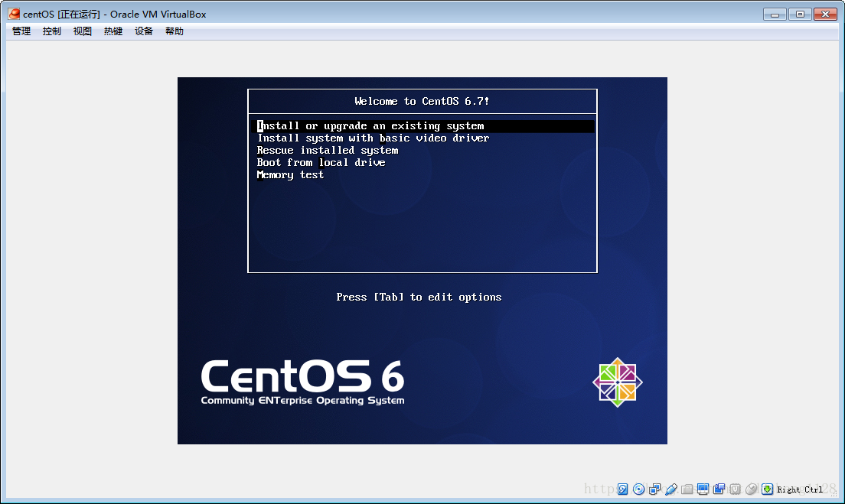Maximize the VirtualBox window

801,15
